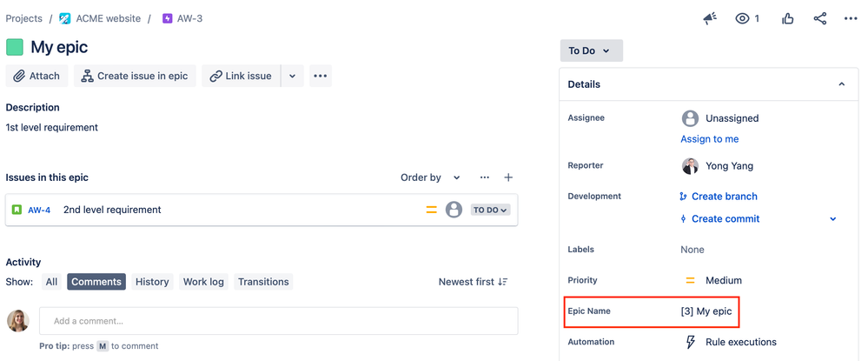This screenshot has width=868, height=361.
Task: Click Yong Yang reporter avatar
Action: tap(690, 166)
